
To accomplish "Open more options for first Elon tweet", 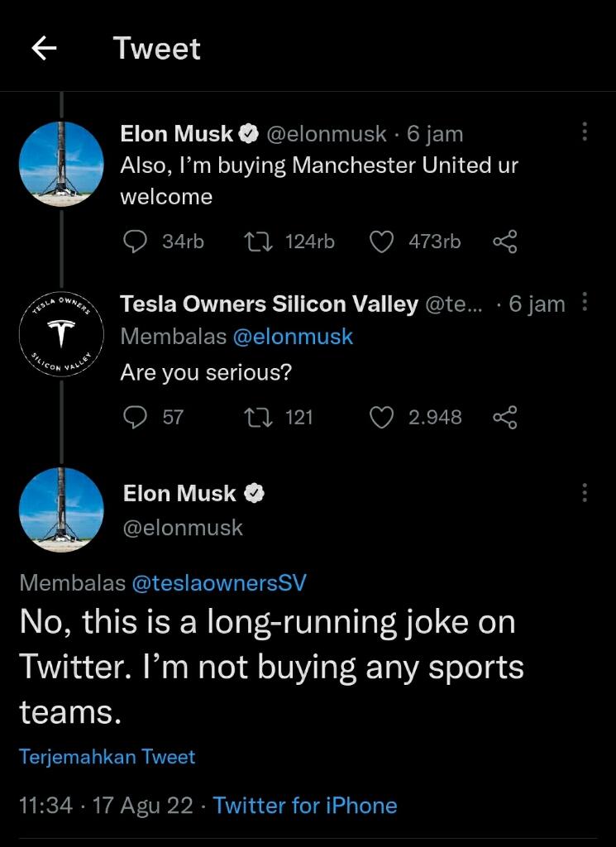I will 585,132.
